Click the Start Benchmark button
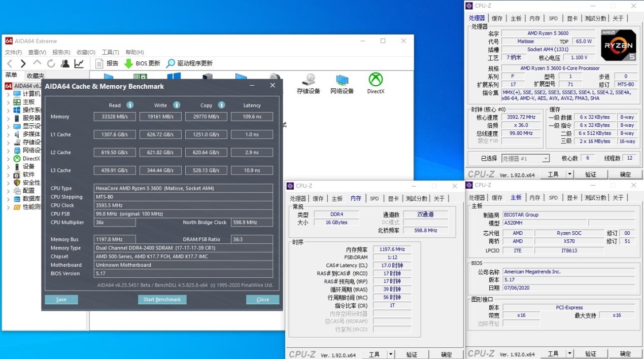 pyautogui.click(x=162, y=300)
